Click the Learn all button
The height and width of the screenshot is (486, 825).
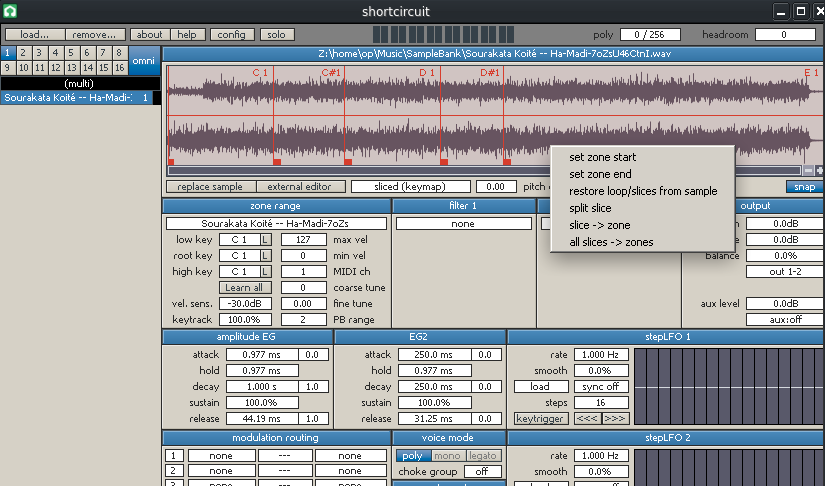tap(245, 288)
